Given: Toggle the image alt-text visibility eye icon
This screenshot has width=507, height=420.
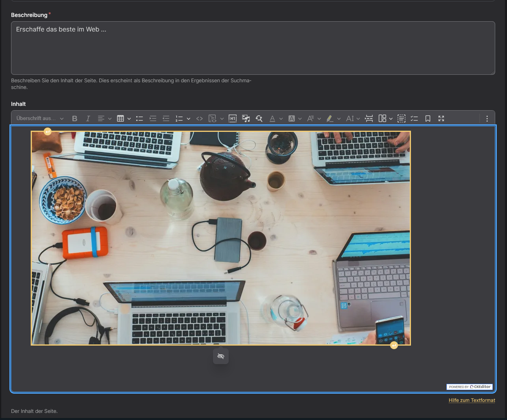Looking at the screenshot, I should [221, 356].
